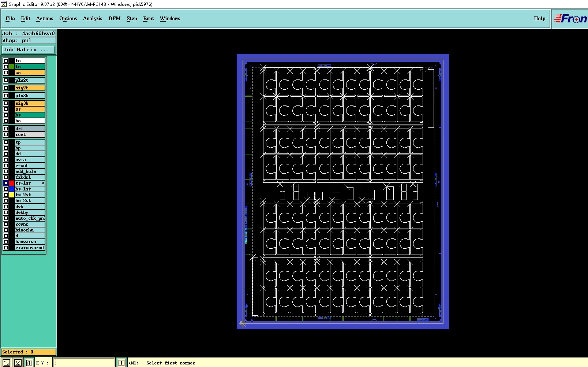Open the DFM menu

[115, 18]
